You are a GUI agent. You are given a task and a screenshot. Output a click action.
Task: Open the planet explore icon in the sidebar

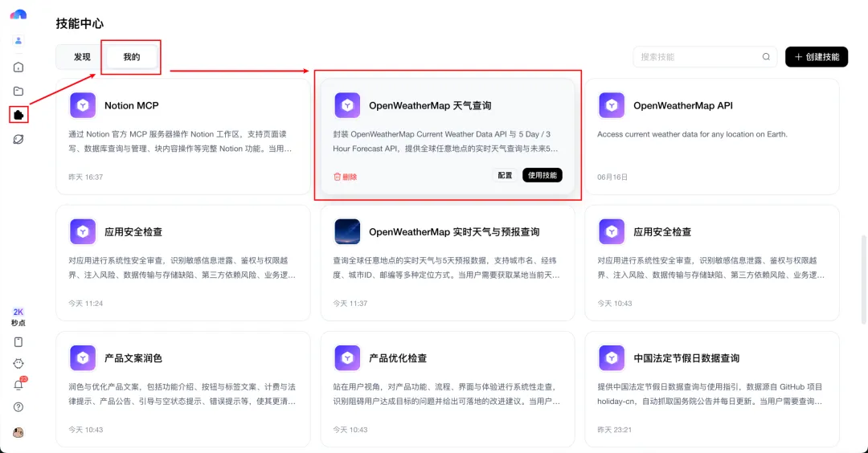[x=18, y=140]
